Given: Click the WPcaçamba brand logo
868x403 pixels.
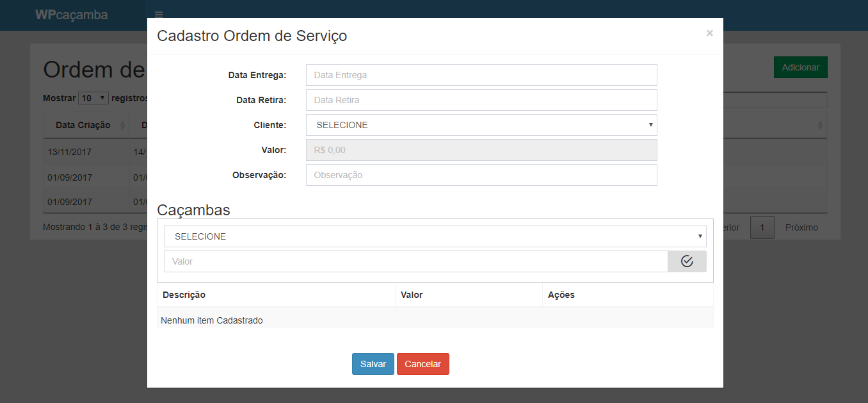Looking at the screenshot, I should tap(72, 15).
